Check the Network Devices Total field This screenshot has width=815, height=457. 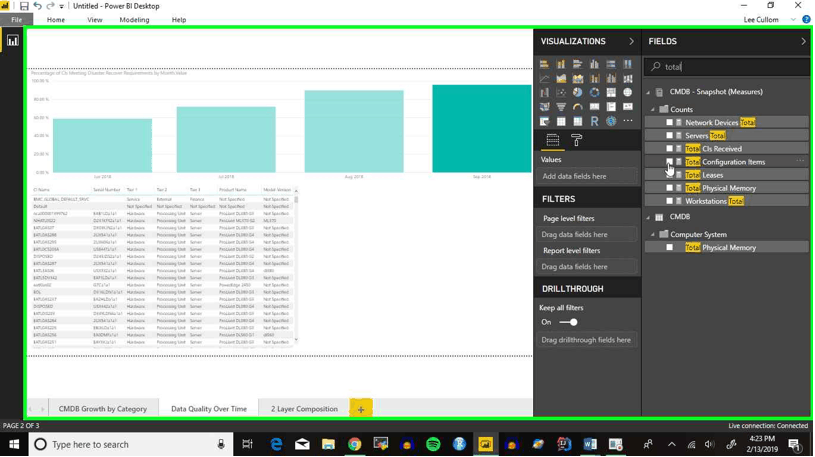669,123
